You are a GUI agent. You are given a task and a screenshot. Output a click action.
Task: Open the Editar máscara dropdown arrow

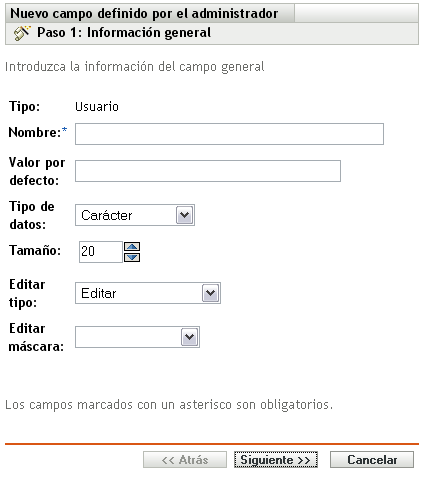point(190,337)
